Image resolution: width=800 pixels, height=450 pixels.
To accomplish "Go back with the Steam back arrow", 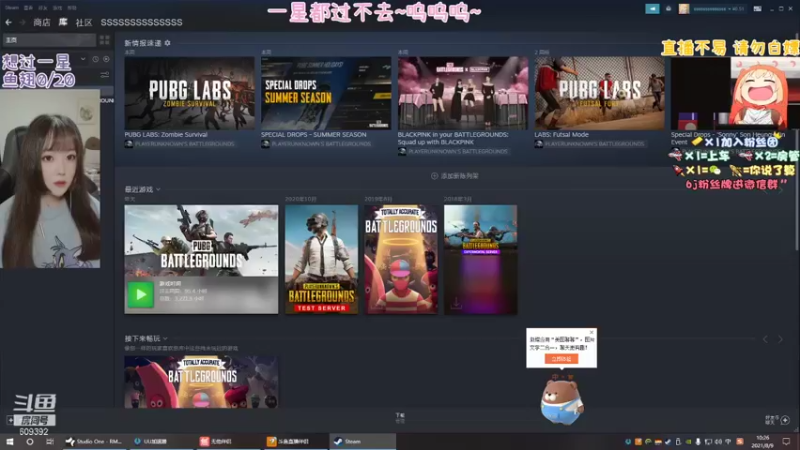I will (8, 22).
